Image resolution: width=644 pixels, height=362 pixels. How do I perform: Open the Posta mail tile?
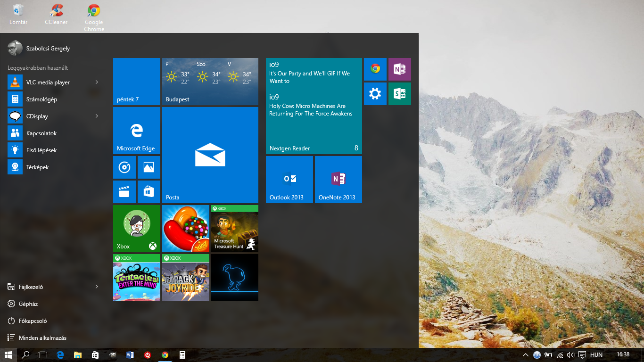(x=210, y=155)
